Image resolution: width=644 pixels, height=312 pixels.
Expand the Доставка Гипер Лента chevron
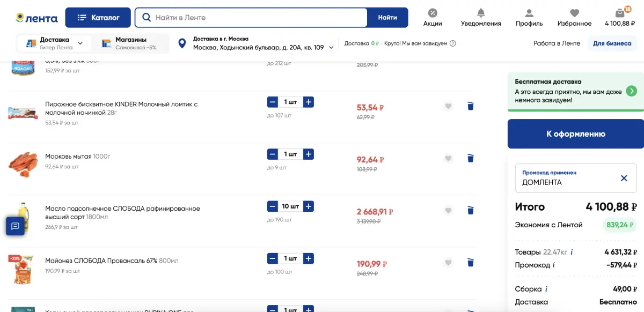(x=80, y=43)
